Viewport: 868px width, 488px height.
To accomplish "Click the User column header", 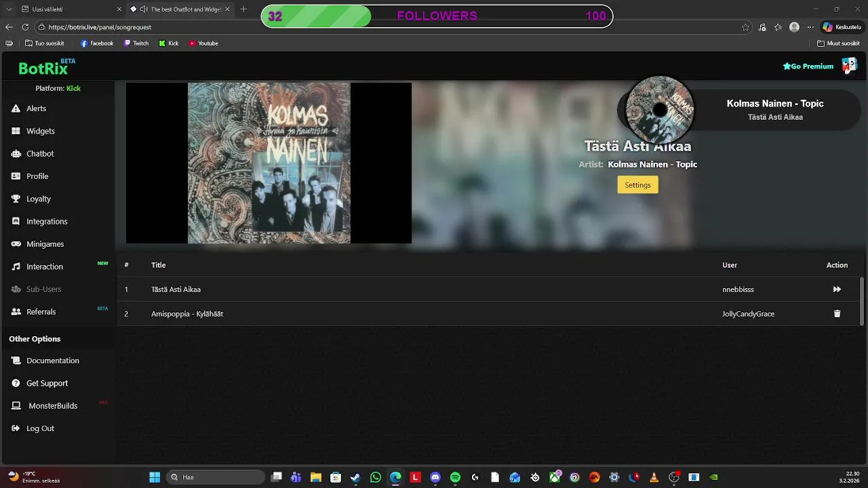I will (730, 265).
